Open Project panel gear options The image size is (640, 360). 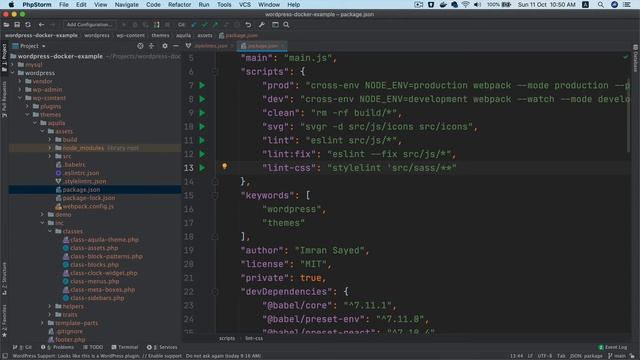pyautogui.click(x=164, y=46)
